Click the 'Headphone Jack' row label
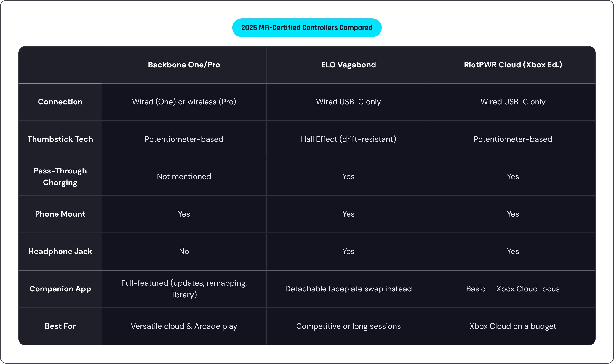 (60, 252)
